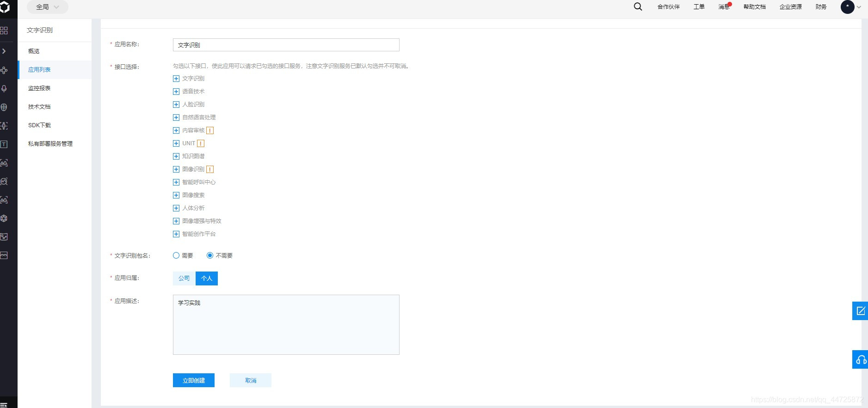Image resolution: width=868 pixels, height=408 pixels.
Task: Choose 个人 as application ownership
Action: [207, 278]
